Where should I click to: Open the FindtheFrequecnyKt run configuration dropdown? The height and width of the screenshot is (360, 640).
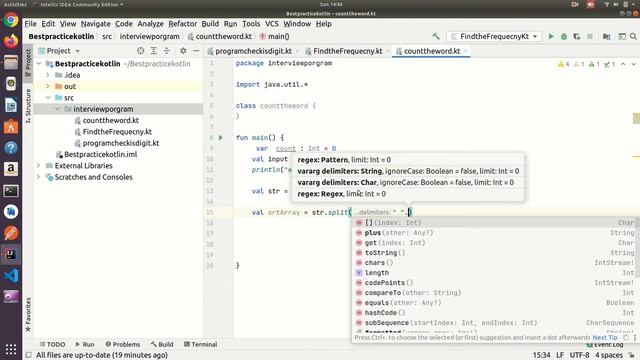pyautogui.click(x=494, y=36)
